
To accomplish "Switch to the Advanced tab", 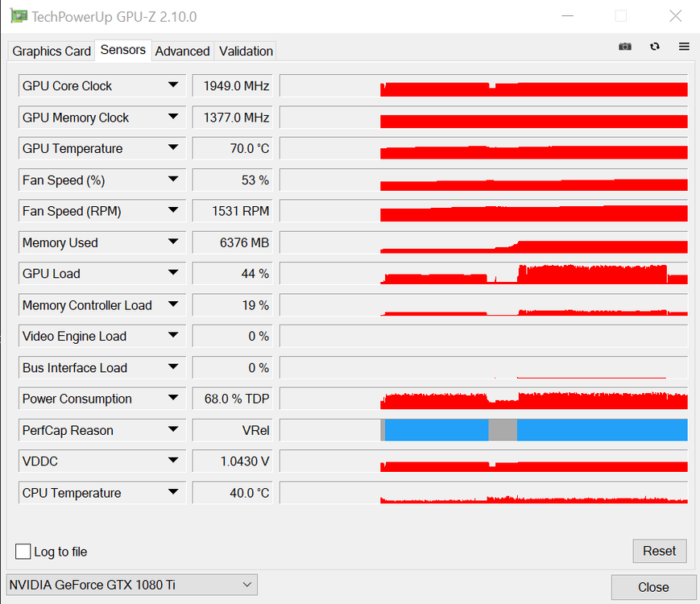I will click(182, 51).
